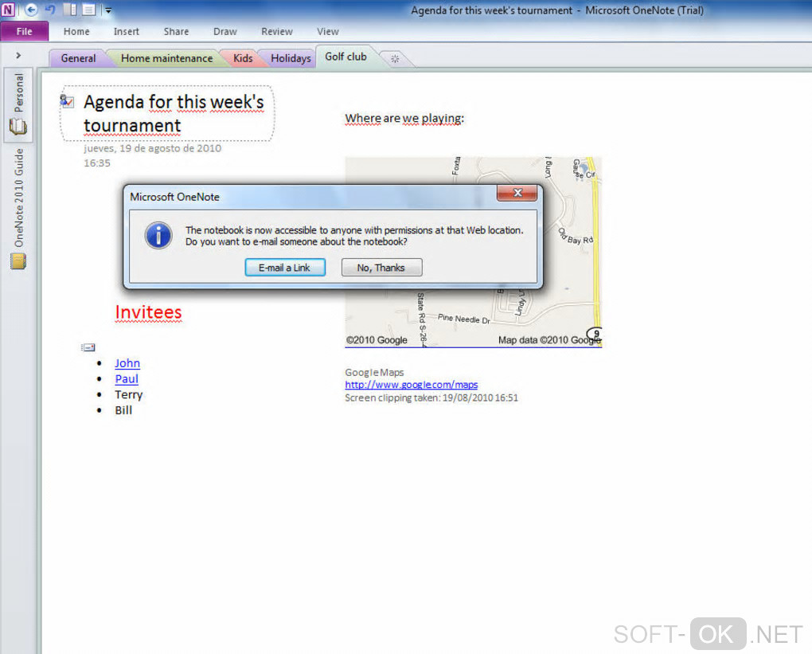Switch to Home maintenance section tab
812x654 pixels.
pos(166,58)
